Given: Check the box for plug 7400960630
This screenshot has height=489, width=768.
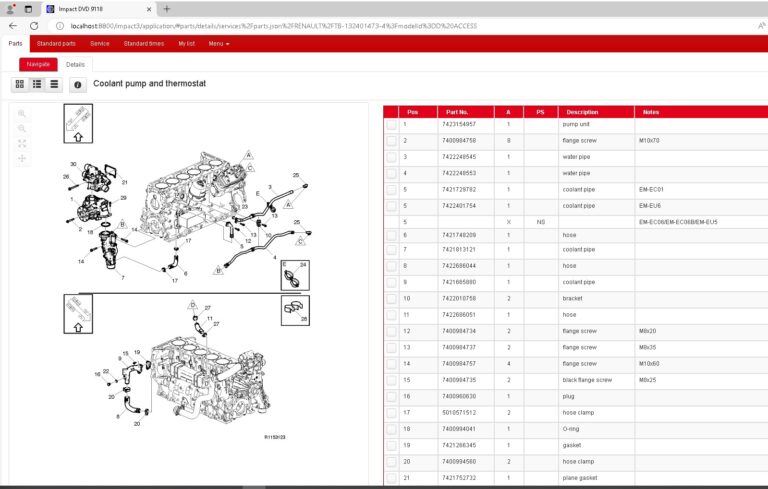Looking at the screenshot, I should click(x=391, y=396).
